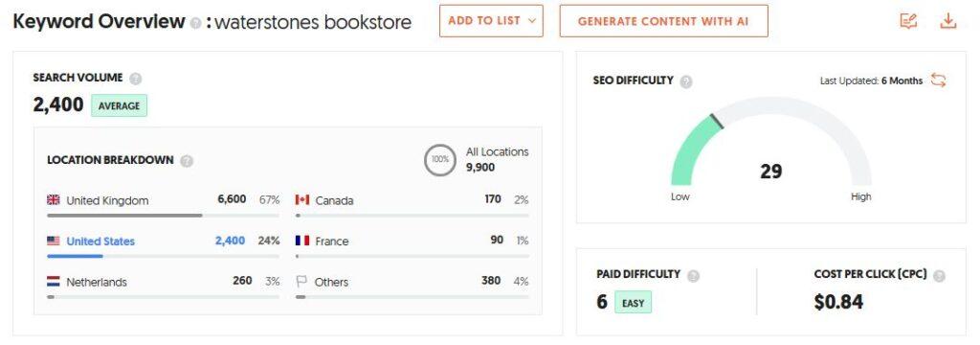
Task: Click help icon beside Cost Per Click
Action: (x=940, y=275)
